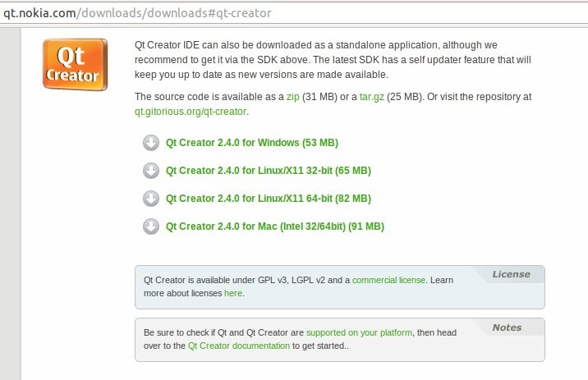The width and height of the screenshot is (588, 380).
Task: Click the 'here' licenses link
Action: tap(233, 293)
